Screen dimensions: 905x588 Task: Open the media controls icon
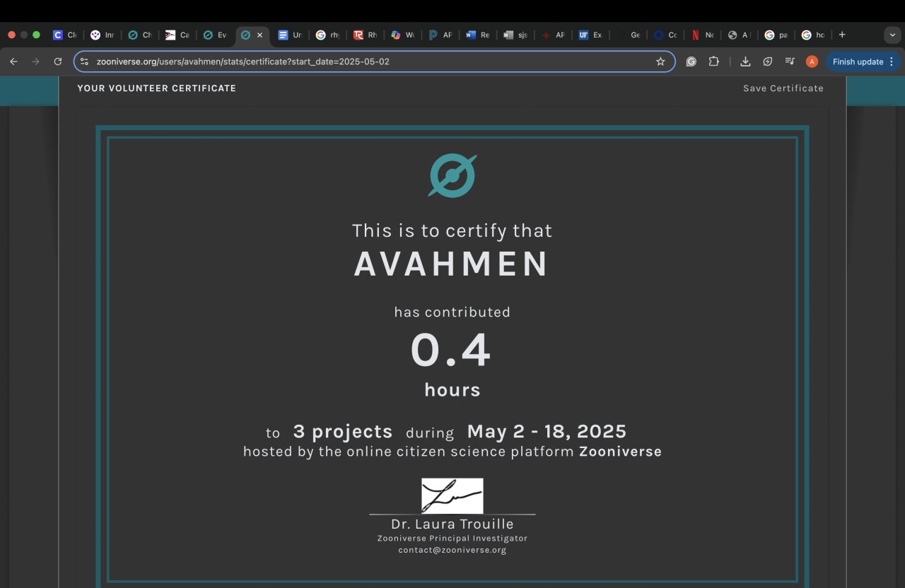(x=790, y=61)
